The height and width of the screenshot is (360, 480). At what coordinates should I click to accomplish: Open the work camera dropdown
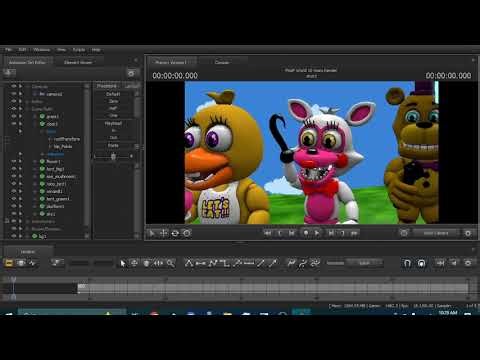[x=436, y=233]
